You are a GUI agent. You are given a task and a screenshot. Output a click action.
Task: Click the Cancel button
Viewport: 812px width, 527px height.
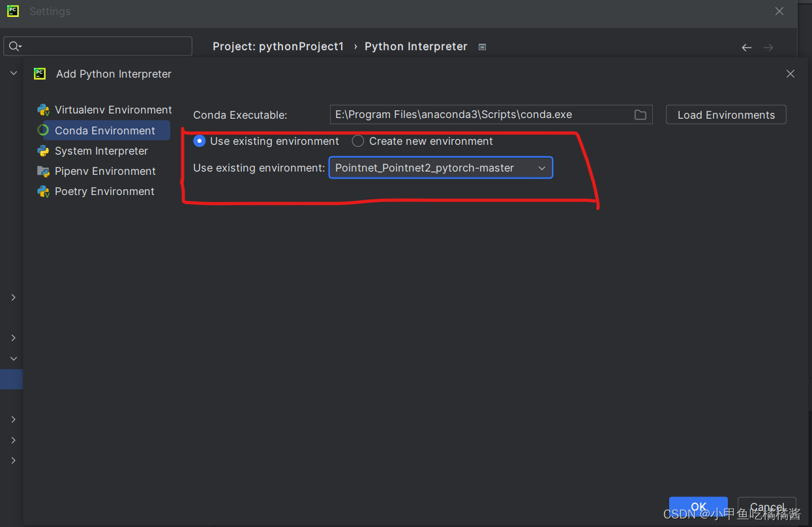(767, 507)
